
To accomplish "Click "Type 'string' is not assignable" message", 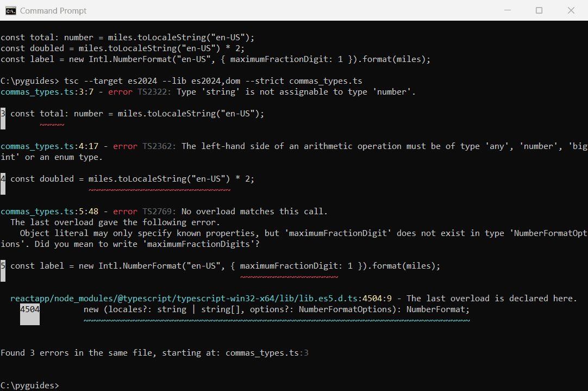I will (x=296, y=92).
